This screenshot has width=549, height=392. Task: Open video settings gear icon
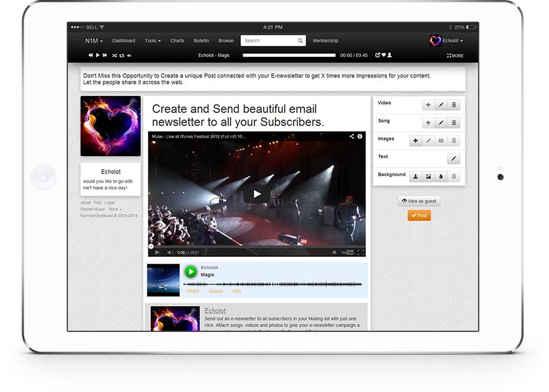click(334, 252)
